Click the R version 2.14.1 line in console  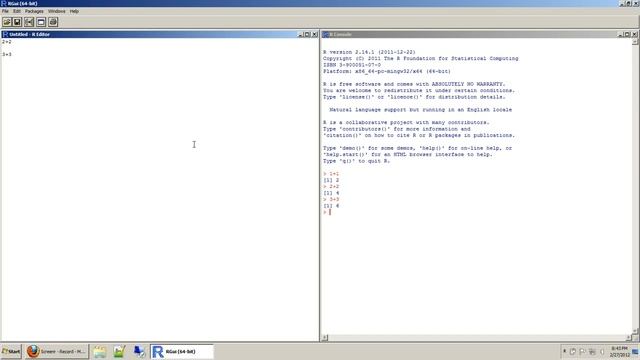tap(369, 52)
